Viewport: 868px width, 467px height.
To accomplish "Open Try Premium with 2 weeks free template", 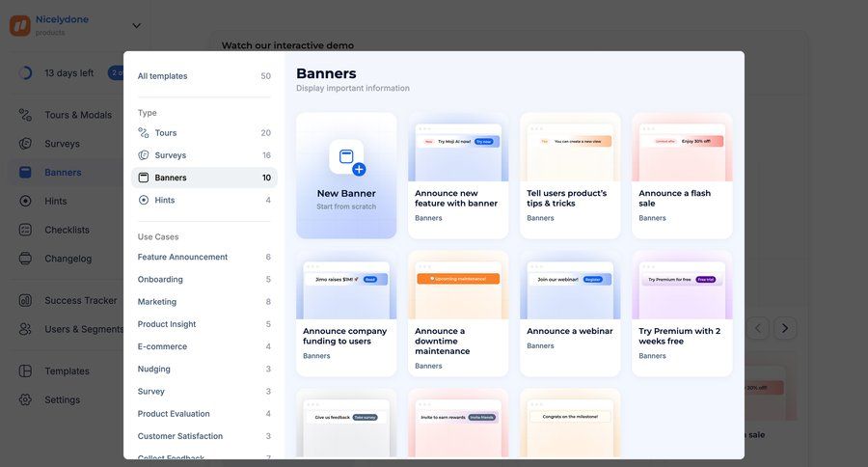I will coord(682,314).
